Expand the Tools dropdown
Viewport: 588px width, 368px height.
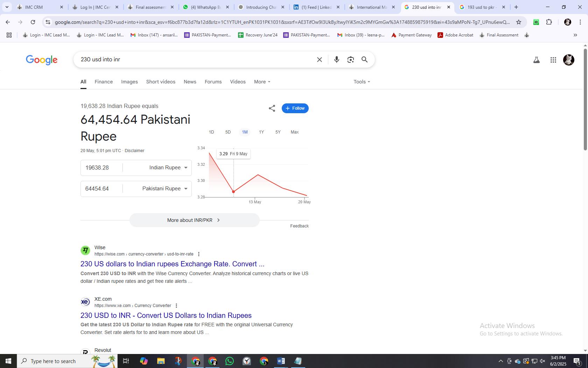coord(362,82)
